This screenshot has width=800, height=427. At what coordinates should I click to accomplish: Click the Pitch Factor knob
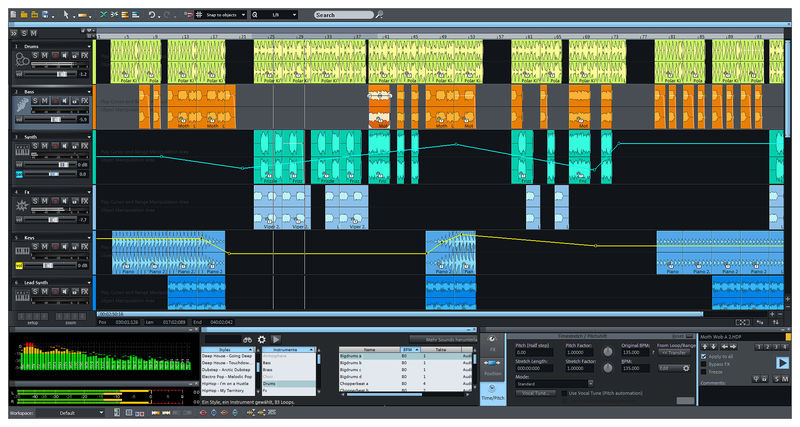pos(608,352)
